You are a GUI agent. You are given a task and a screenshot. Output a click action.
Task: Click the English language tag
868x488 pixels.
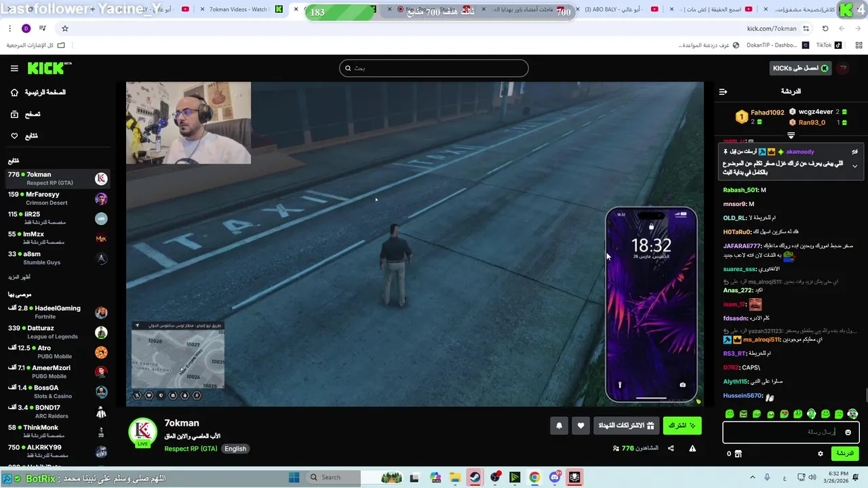235,449
